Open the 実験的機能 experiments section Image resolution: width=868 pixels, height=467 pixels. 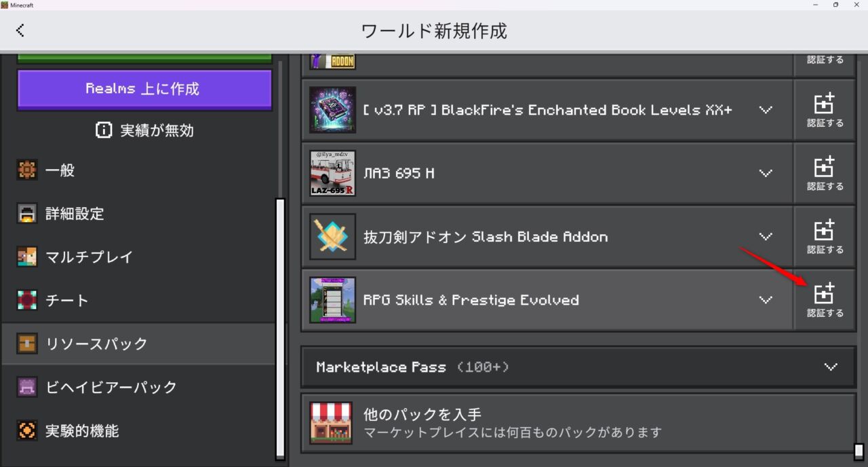pyautogui.click(x=139, y=430)
